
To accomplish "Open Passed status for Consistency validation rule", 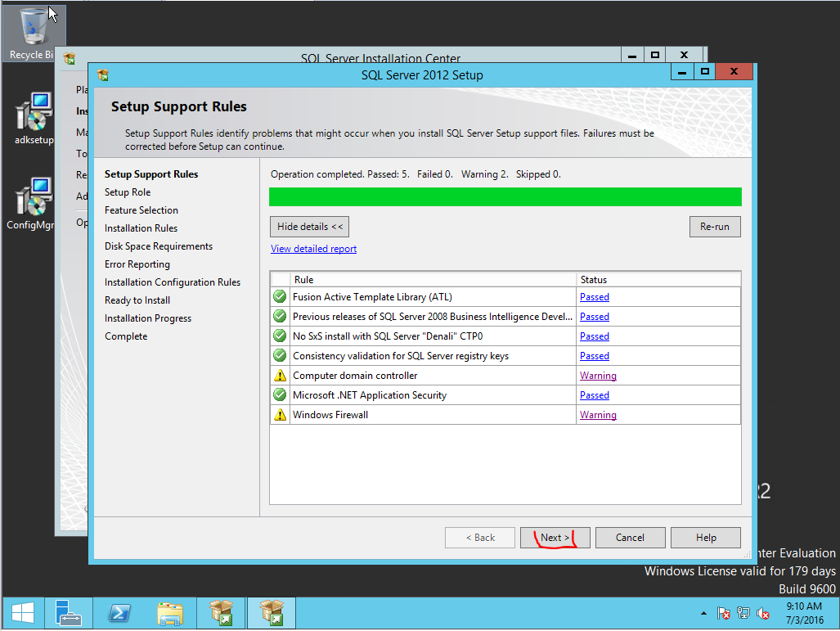I will (x=594, y=356).
